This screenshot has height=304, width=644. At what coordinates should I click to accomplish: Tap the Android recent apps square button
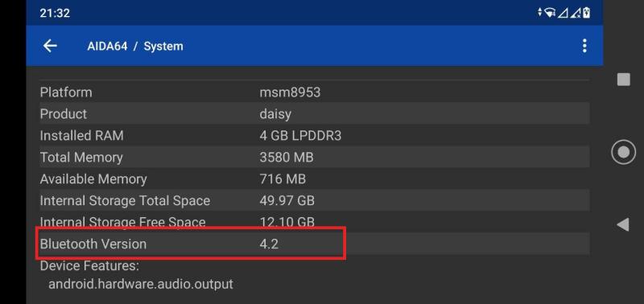[623, 79]
